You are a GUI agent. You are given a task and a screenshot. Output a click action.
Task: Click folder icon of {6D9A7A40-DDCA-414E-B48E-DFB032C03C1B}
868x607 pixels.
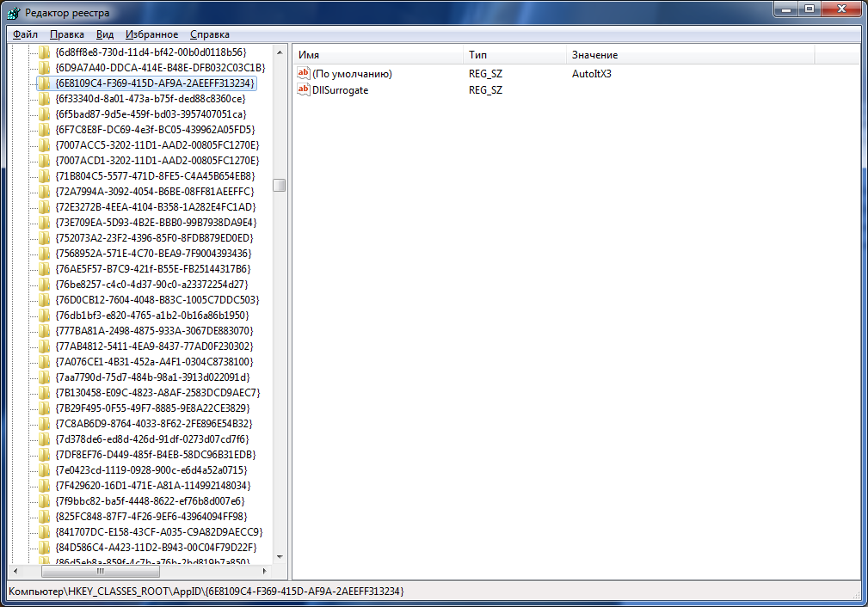click(x=44, y=68)
